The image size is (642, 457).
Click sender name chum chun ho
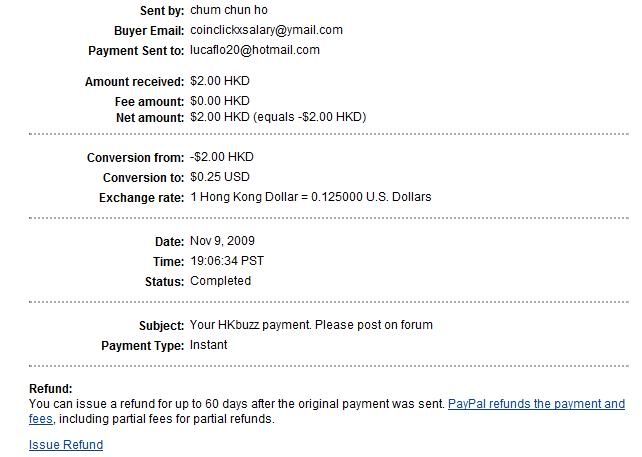[x=228, y=10]
